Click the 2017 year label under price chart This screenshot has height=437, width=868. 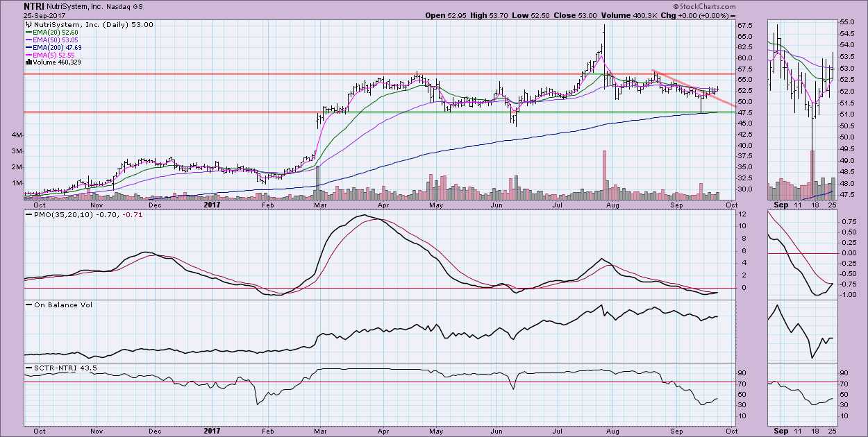click(x=212, y=205)
